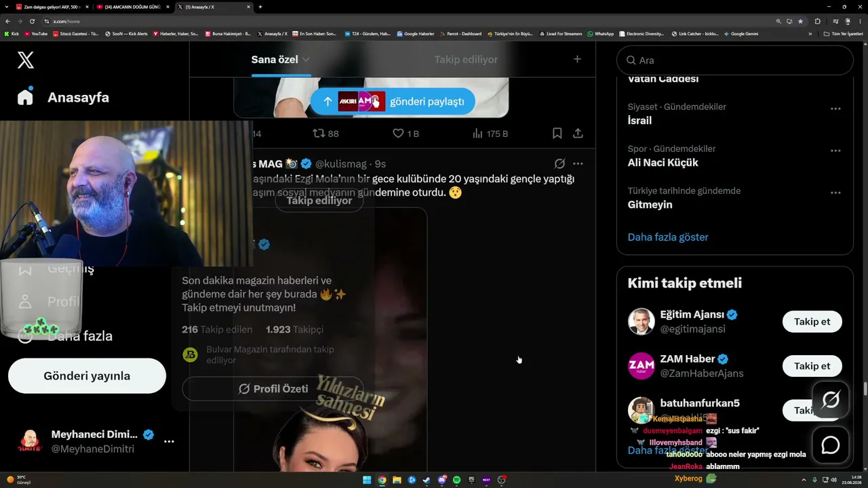The image size is (868, 488).
Task: Open more options for Gitmeyin trend
Action: pyautogui.click(x=835, y=192)
